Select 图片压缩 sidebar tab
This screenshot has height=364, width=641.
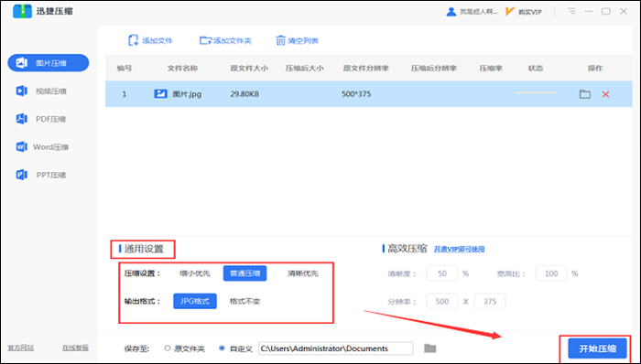pos(49,63)
